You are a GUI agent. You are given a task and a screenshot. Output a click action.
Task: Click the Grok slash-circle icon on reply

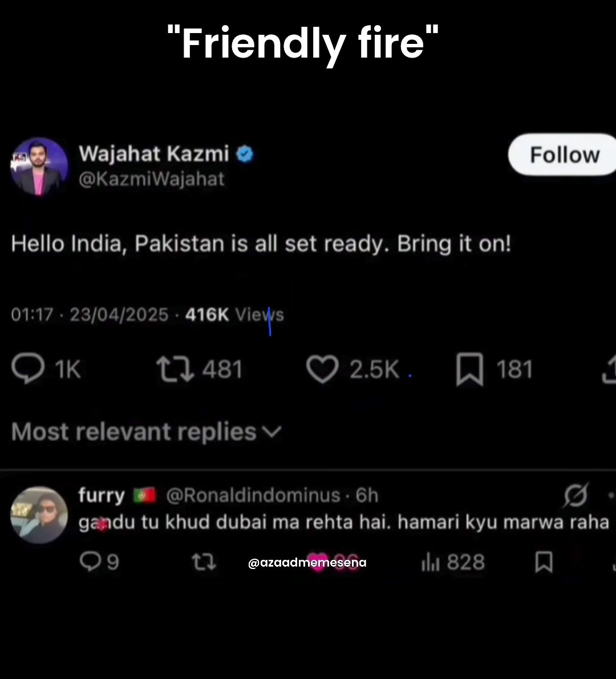tap(576, 495)
